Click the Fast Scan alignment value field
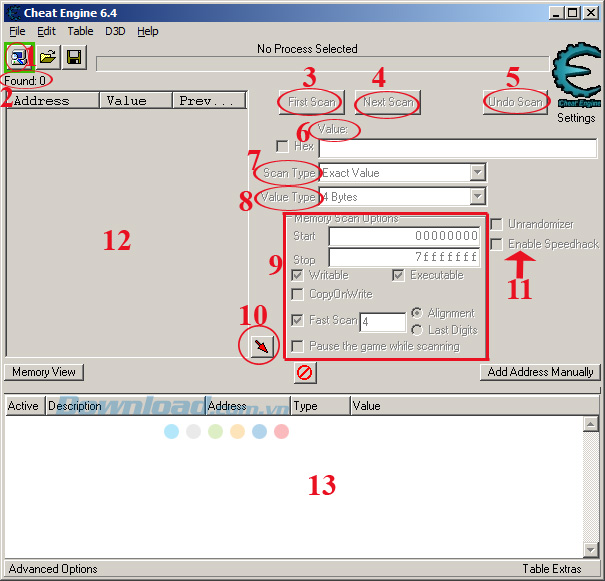 coord(382,322)
